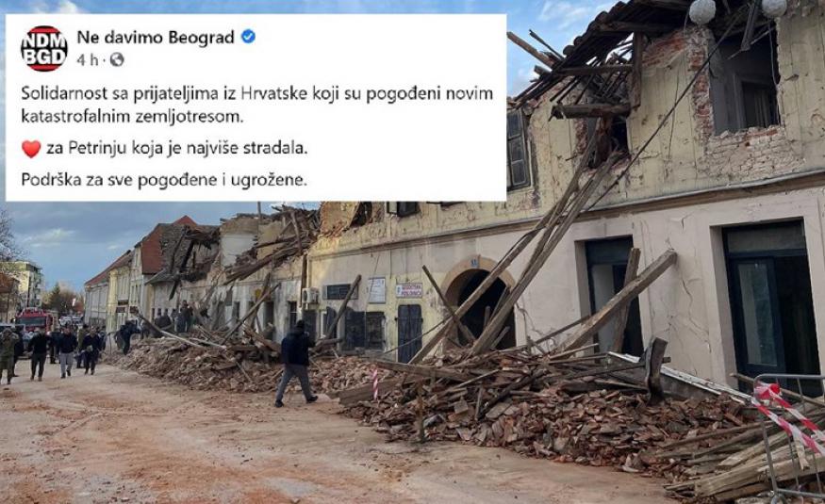The image size is (825, 504).
Task: Open the 4 h post timestamp
Action: [x=88, y=60]
